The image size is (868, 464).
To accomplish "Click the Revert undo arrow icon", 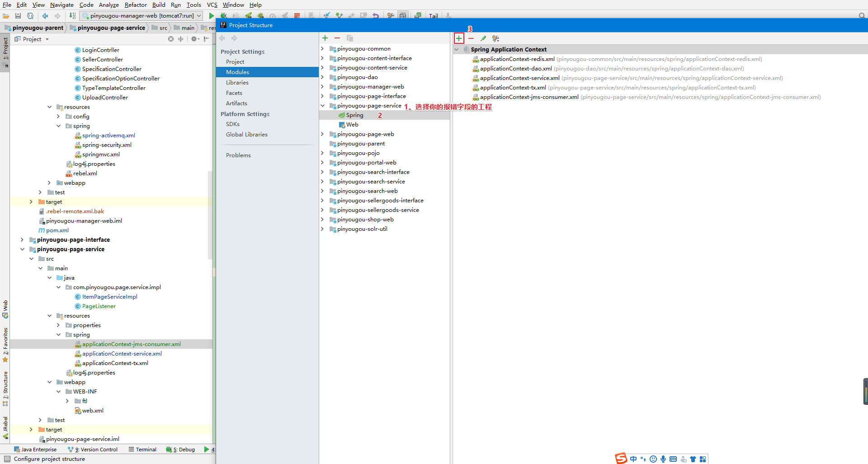I will click(376, 16).
